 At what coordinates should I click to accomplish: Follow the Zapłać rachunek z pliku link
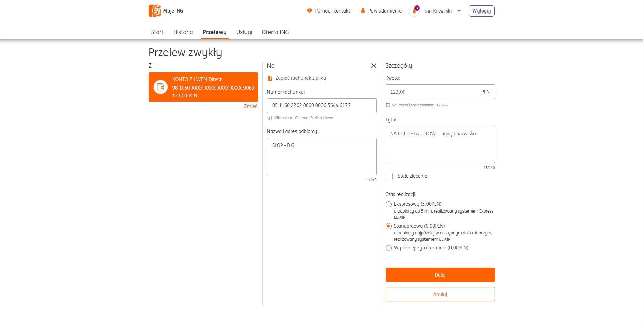click(x=300, y=78)
